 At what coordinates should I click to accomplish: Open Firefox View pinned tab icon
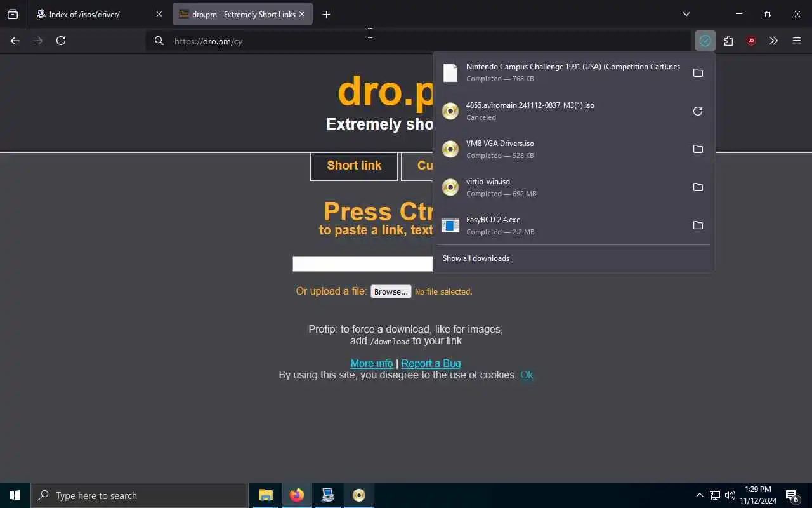(x=13, y=14)
